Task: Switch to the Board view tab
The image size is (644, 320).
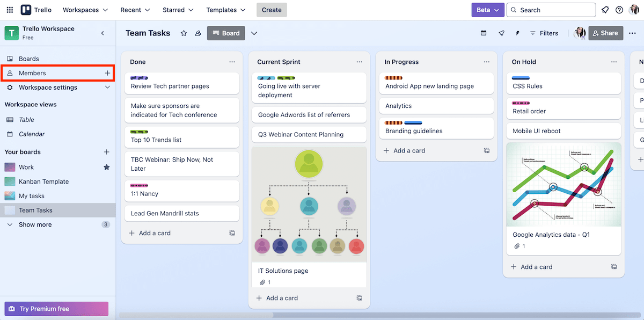Action: (225, 33)
